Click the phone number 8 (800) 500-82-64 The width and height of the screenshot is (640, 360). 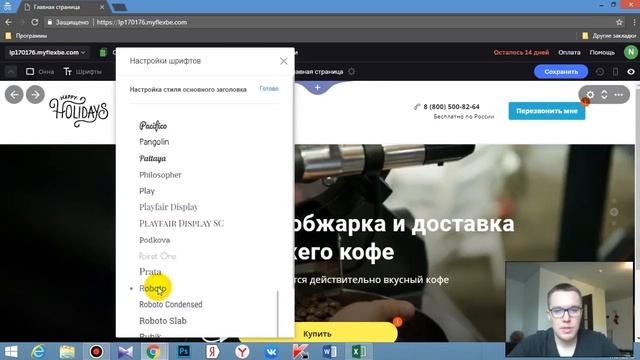point(451,107)
